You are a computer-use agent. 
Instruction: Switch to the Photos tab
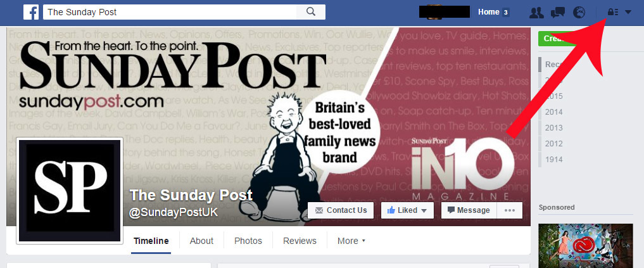pos(248,241)
